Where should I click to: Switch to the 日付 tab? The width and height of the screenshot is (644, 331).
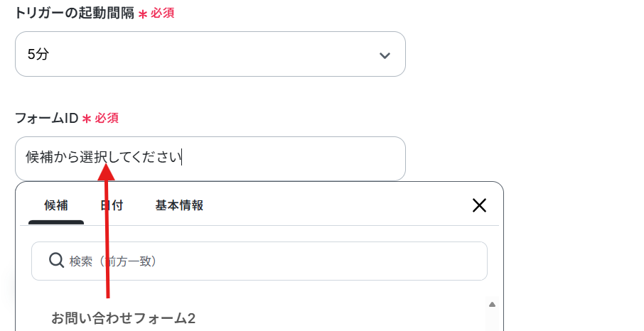(112, 205)
